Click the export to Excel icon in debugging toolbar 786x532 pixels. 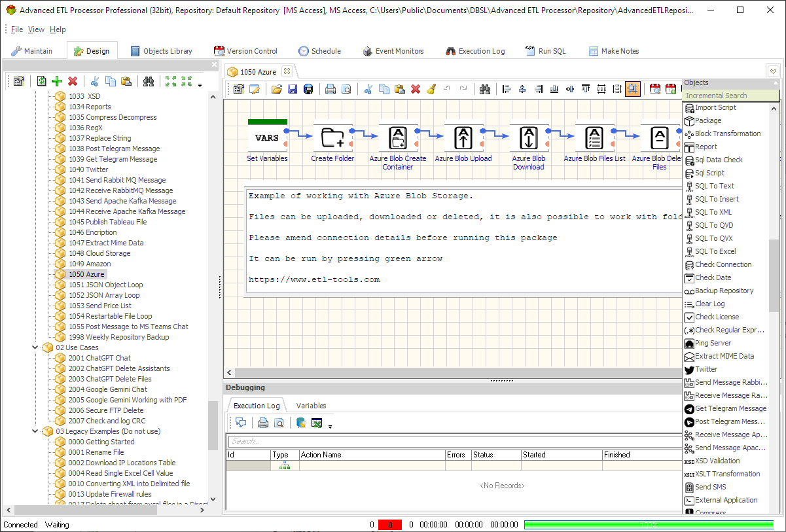(x=317, y=423)
